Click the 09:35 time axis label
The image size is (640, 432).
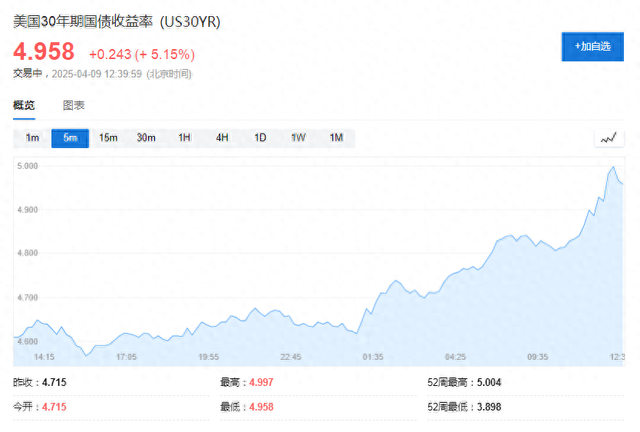tap(538, 357)
